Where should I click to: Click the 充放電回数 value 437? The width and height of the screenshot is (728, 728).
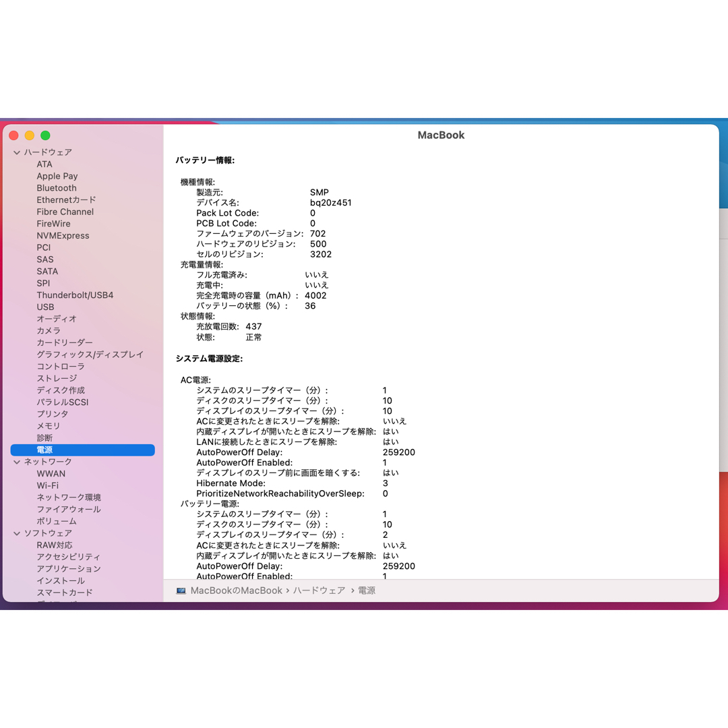[253, 327]
